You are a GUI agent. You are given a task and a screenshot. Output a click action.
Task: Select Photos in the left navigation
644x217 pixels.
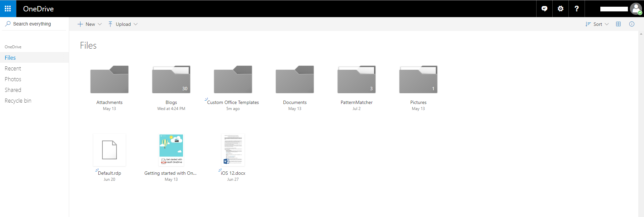pyautogui.click(x=34, y=79)
